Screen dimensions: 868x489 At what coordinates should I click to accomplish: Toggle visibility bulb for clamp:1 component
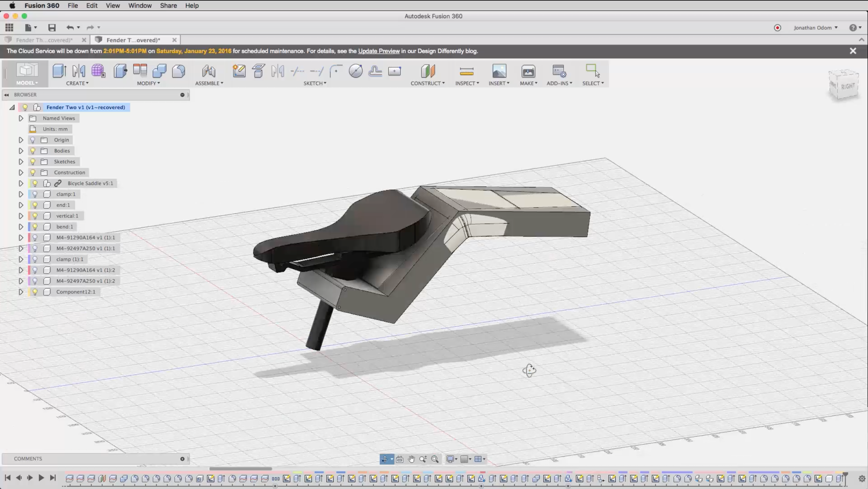(35, 194)
